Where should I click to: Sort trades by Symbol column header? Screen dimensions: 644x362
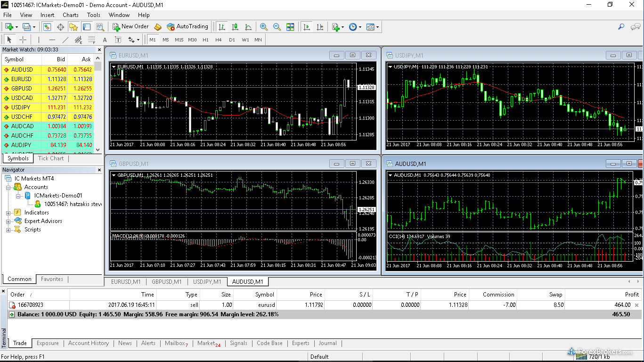point(254,295)
